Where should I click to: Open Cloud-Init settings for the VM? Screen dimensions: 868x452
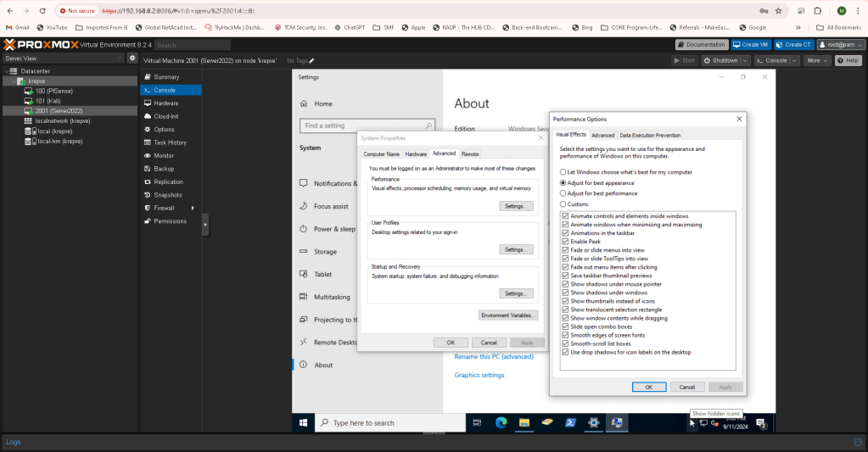(165, 116)
